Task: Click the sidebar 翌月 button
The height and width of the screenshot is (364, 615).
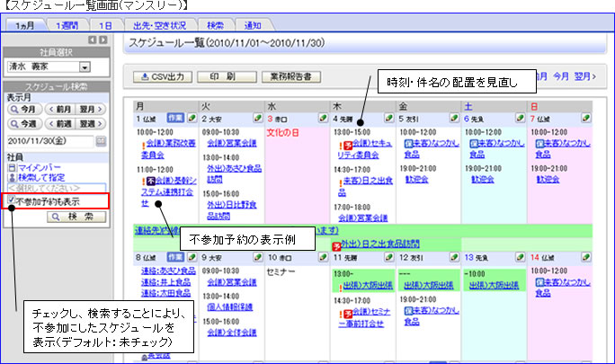Action: (x=90, y=109)
